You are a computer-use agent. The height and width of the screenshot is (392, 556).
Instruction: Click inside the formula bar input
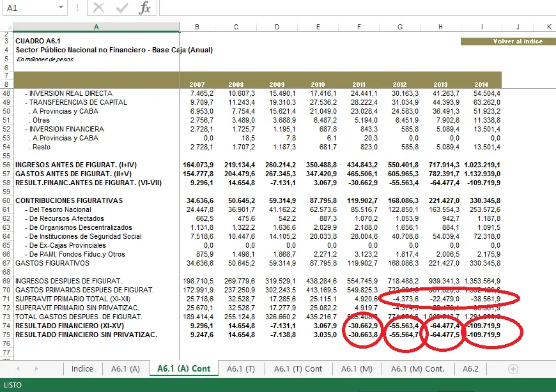click(351, 8)
